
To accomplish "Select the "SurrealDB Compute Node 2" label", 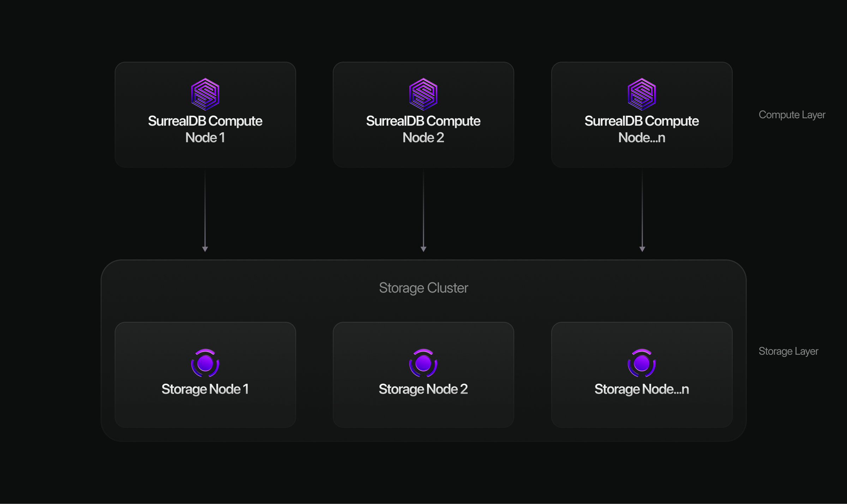I will 423,129.
